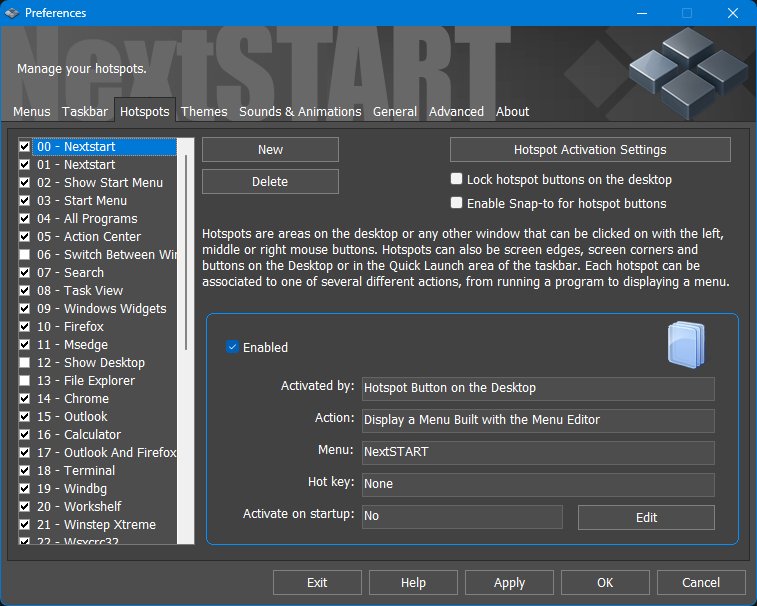757x606 pixels.
Task: Click the Exit button
Action: pos(317,583)
